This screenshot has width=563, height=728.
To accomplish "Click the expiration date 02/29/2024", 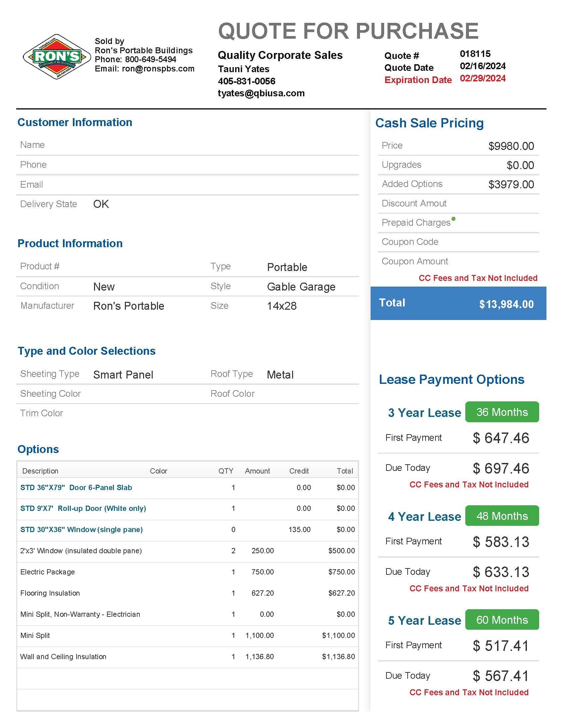I will tap(483, 78).
